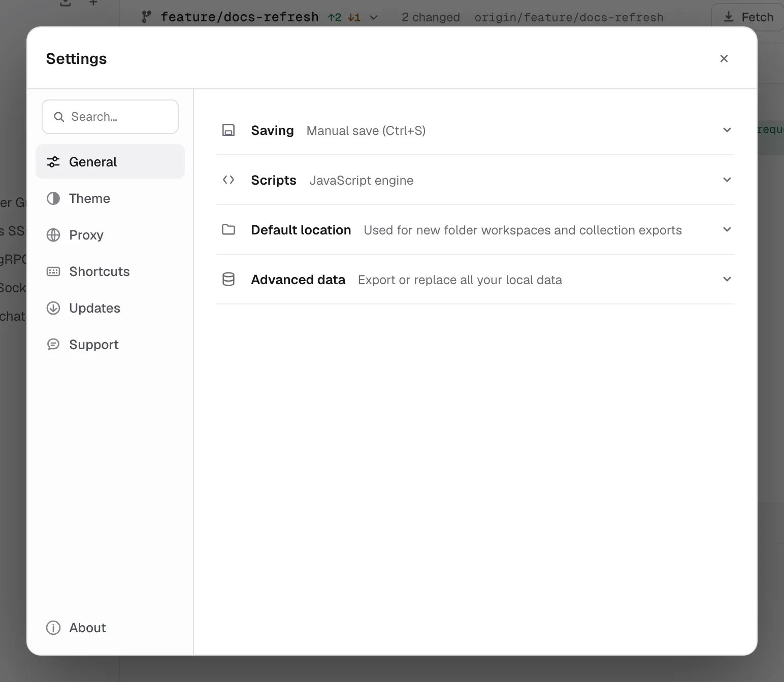
Task: Click the '2 changed' text in the background window
Action: pyautogui.click(x=431, y=17)
